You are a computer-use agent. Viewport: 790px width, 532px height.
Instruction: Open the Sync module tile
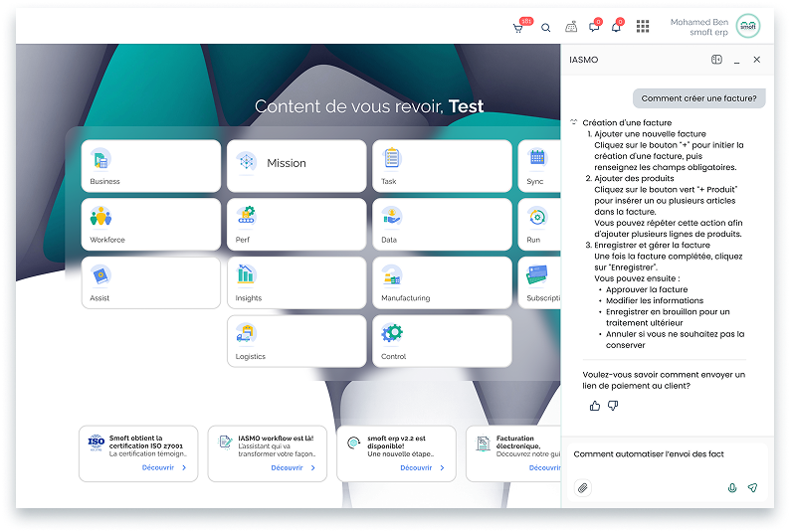tap(539, 166)
